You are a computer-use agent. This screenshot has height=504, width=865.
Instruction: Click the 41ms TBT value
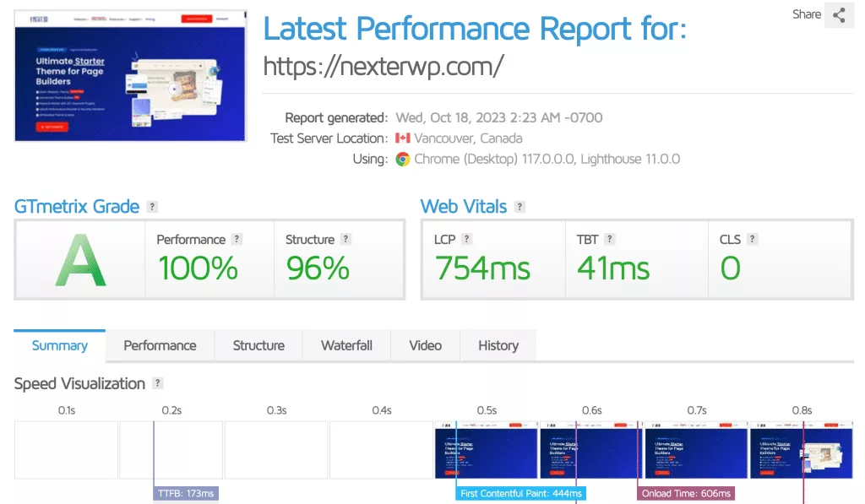(x=613, y=268)
